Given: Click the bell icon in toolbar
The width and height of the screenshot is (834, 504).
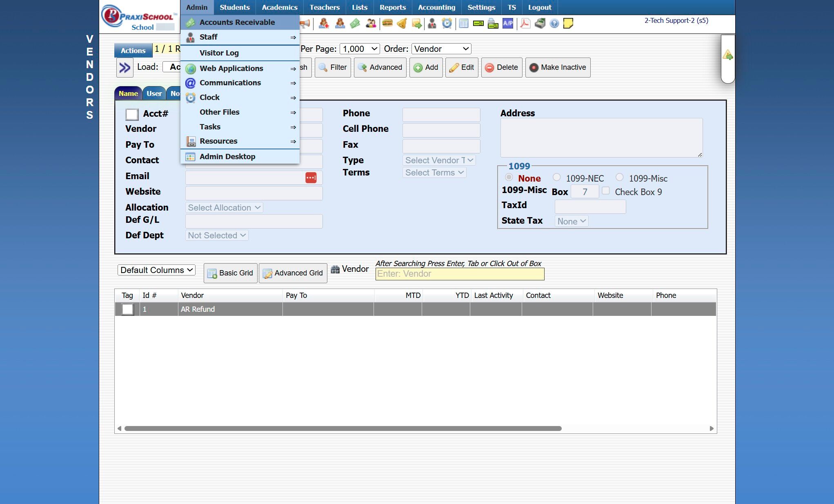Looking at the screenshot, I should point(402,23).
